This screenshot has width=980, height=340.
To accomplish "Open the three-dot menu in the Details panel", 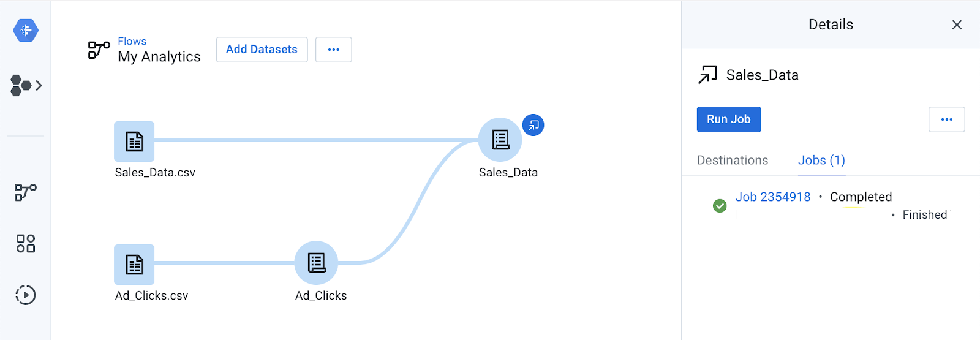I will pos(947,119).
